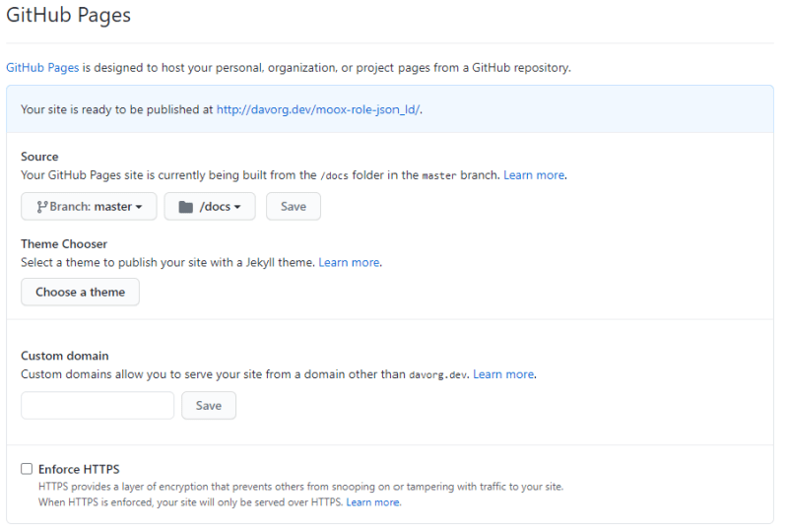Click the Custom domain section heading
This screenshot has width=788, height=532.
click(x=65, y=356)
